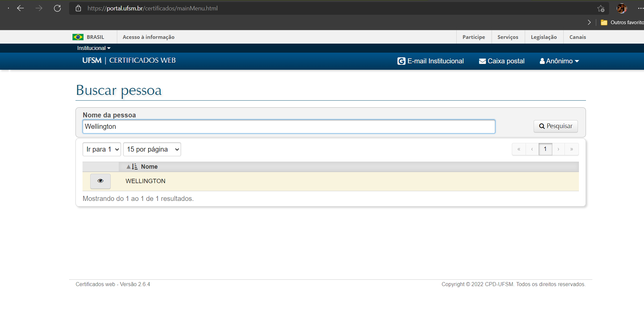Click the Brazil flag icon
644x323 pixels.
78,37
